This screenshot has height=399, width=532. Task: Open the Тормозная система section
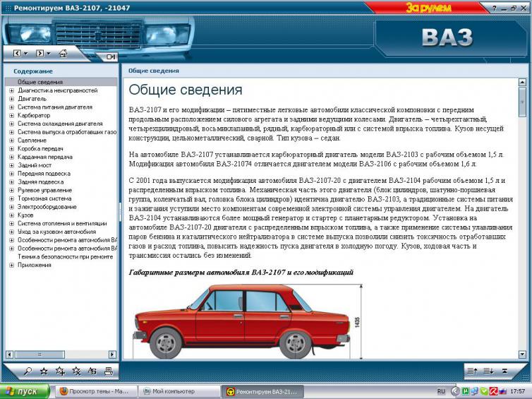click(x=44, y=198)
